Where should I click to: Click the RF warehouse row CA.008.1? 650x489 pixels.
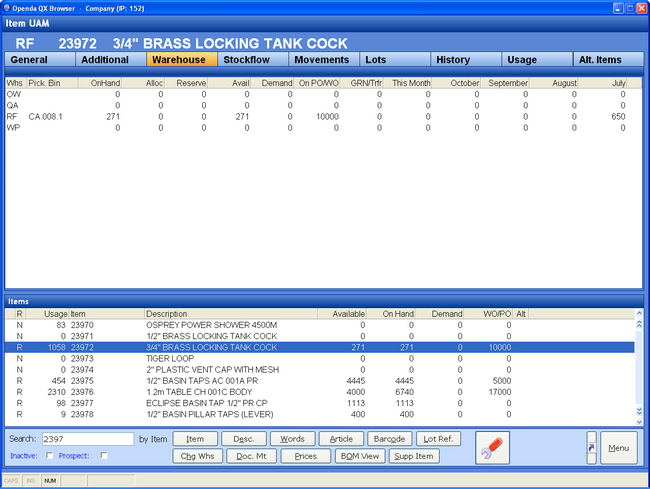pos(323,116)
